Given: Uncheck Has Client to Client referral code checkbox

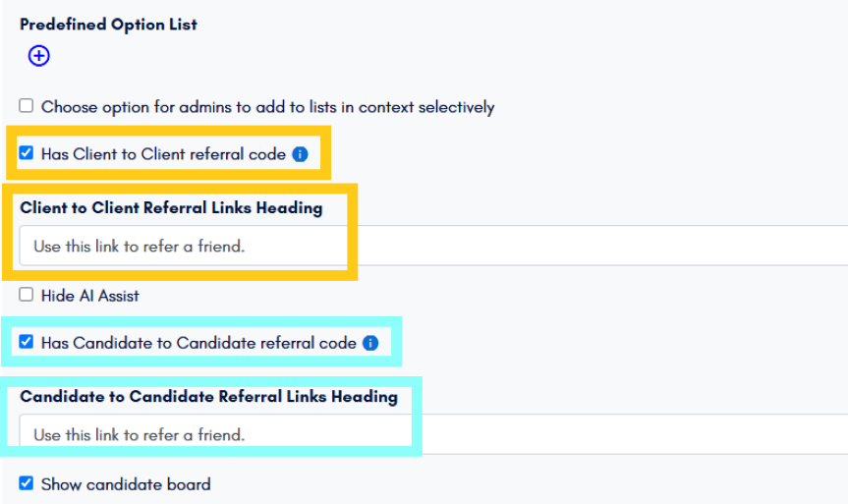Looking at the screenshot, I should (x=26, y=153).
